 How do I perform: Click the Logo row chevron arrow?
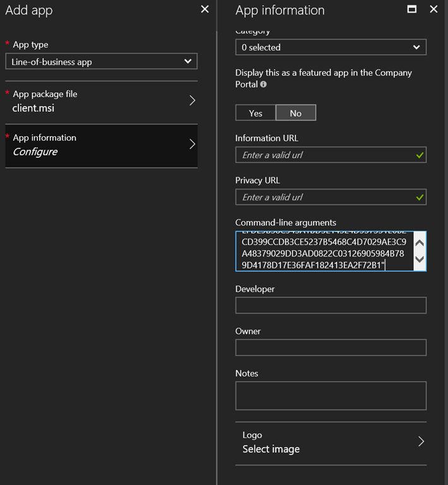point(421,442)
